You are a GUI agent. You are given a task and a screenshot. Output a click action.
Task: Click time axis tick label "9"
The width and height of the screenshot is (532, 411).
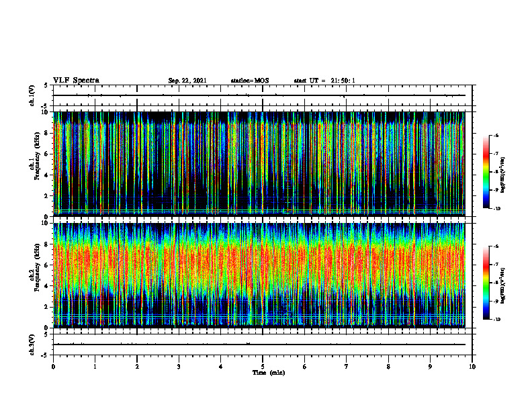point(430,367)
